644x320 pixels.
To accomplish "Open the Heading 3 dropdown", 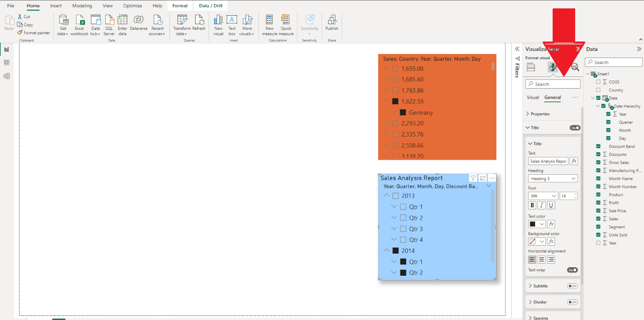I will point(553,179).
